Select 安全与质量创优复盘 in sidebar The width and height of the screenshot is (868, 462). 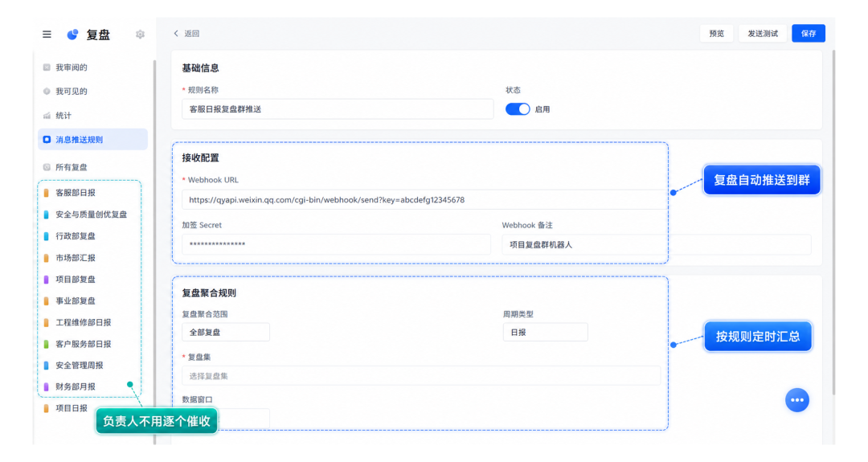click(x=90, y=214)
